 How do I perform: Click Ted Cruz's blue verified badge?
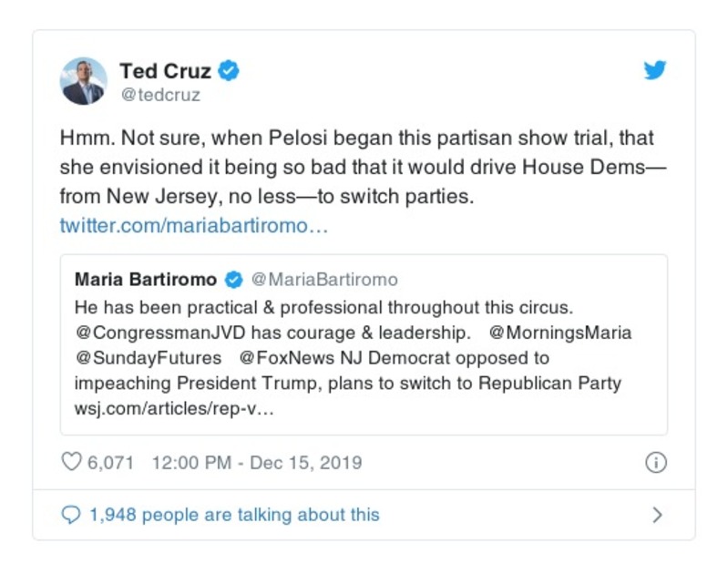pyautogui.click(x=231, y=70)
